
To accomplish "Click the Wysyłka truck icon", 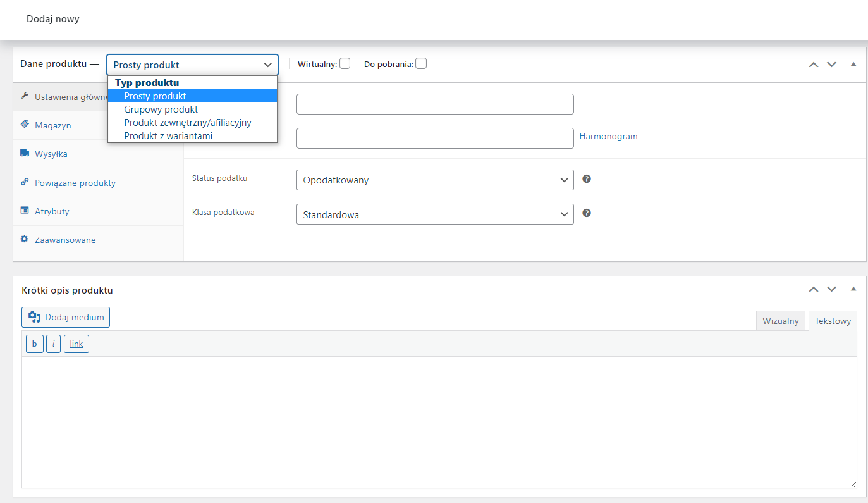I will pyautogui.click(x=25, y=154).
